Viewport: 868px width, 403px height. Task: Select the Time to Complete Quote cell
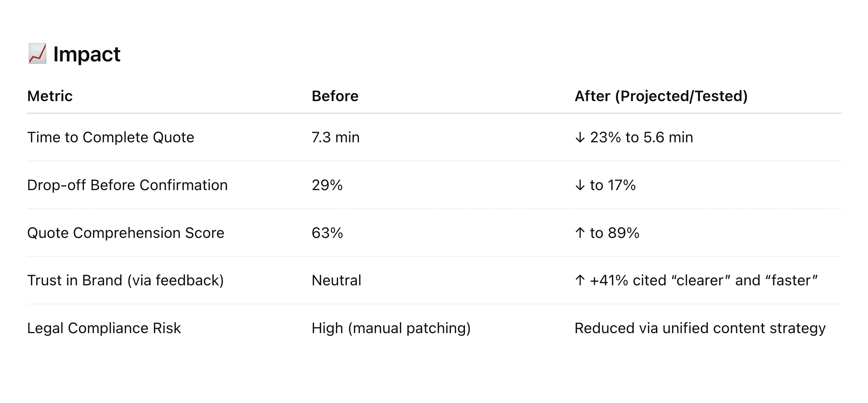[x=111, y=138]
